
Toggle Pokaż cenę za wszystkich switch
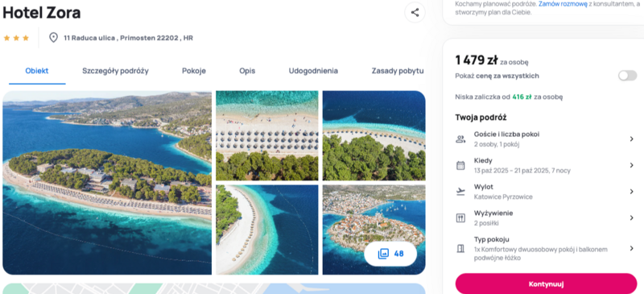[x=628, y=76]
